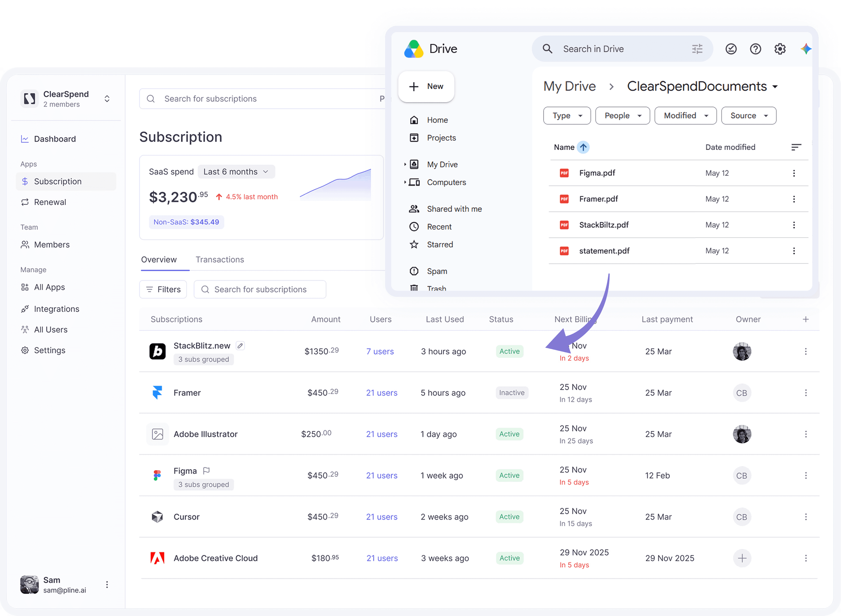Open the Figma.pdf file

597,173
